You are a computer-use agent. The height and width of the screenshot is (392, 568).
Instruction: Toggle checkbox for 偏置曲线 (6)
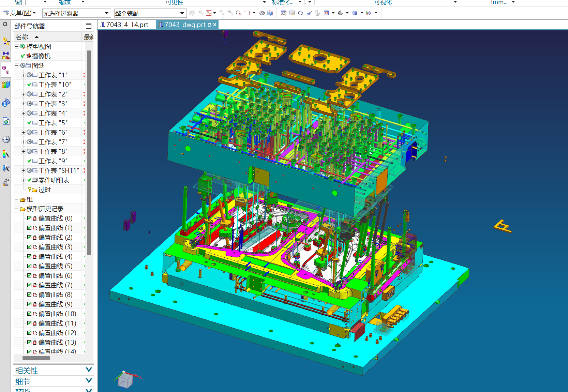click(x=29, y=275)
